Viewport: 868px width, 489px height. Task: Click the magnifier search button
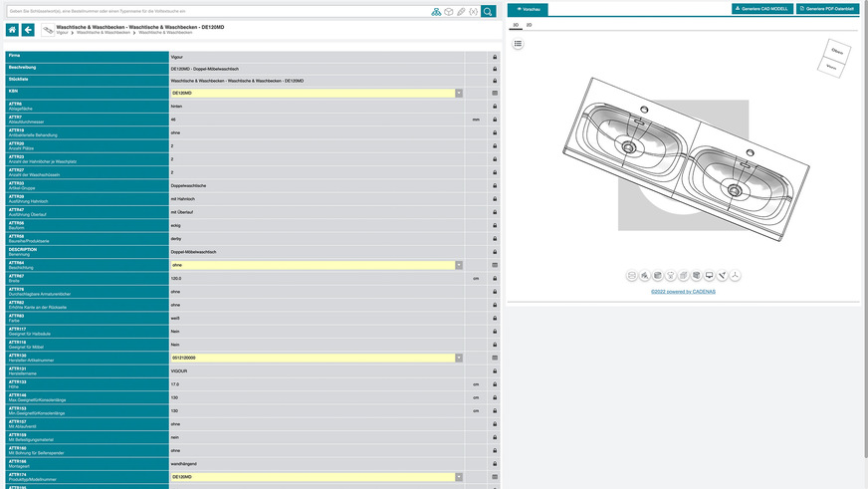pos(488,11)
